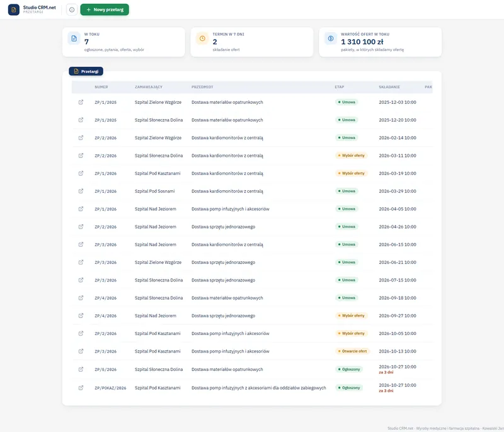Viewport: 504px width, 432px height.
Task: Click the ZP/6/2026 tender number
Action: (x=105, y=370)
